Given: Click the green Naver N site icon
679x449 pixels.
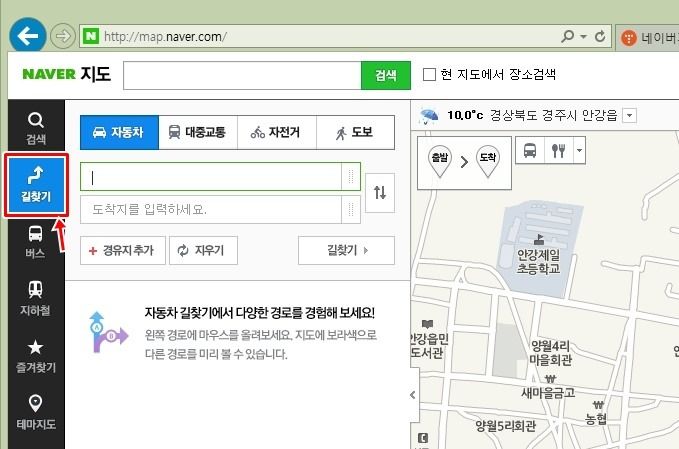Looking at the screenshot, I should (x=91, y=36).
